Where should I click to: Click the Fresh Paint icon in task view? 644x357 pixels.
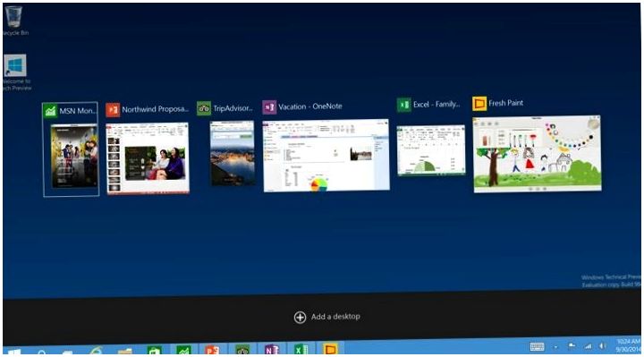click(x=479, y=103)
